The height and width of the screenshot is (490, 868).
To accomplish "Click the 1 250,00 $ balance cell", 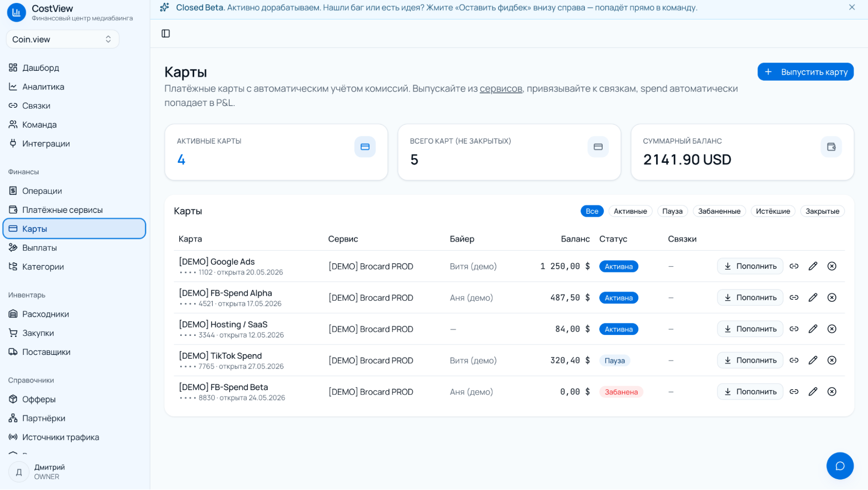I will point(565,266).
